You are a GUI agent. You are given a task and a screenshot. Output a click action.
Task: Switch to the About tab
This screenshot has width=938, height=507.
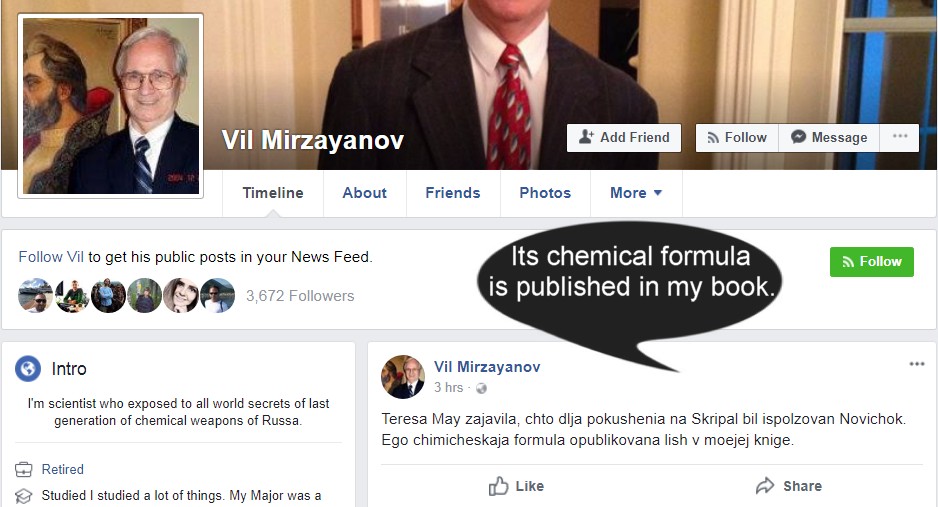364,193
